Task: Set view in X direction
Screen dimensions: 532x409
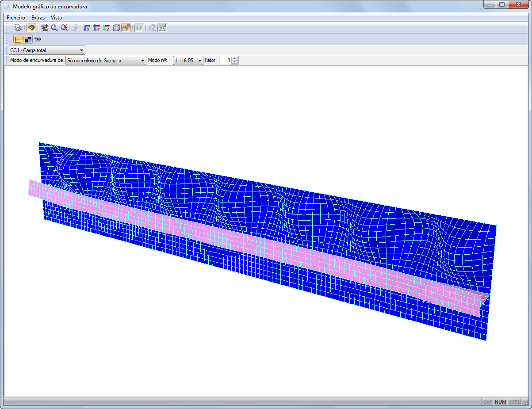Action: pos(87,28)
